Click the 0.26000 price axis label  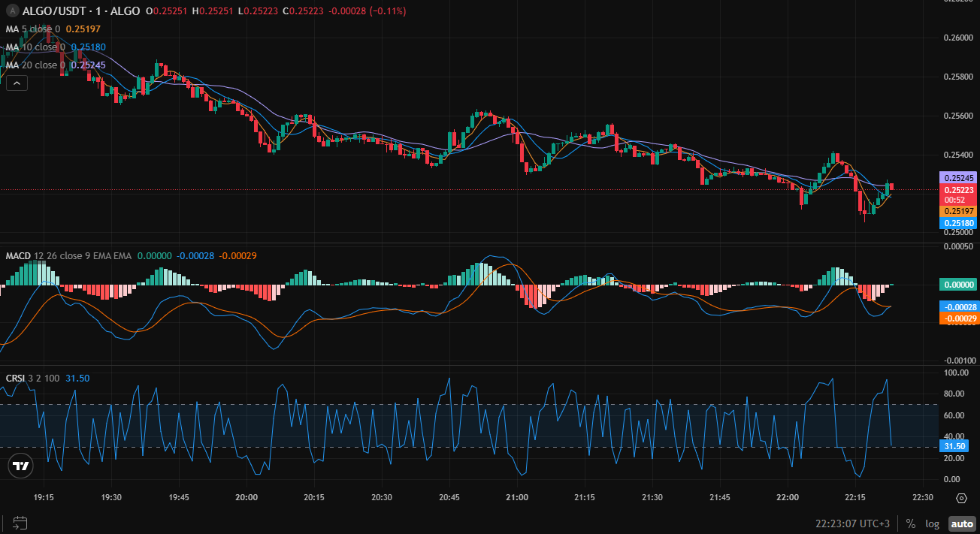click(957, 38)
